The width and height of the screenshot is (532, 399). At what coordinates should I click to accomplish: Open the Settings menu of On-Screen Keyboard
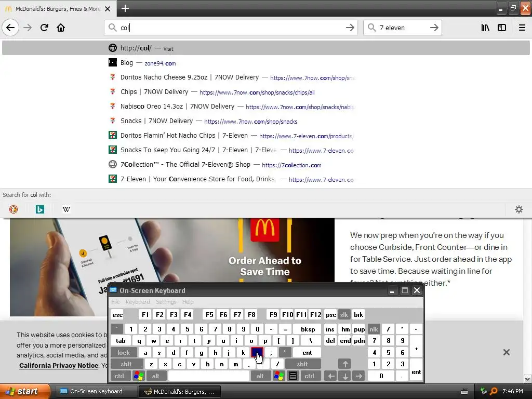tap(166, 302)
